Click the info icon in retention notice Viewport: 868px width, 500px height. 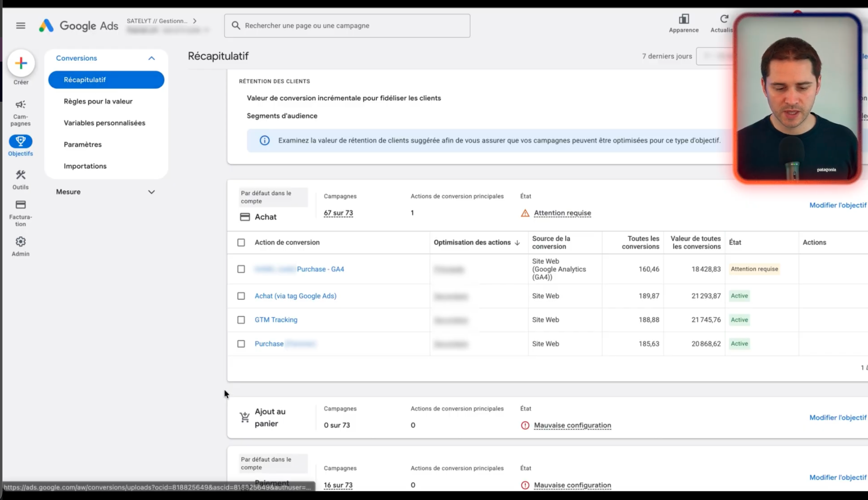tap(264, 141)
